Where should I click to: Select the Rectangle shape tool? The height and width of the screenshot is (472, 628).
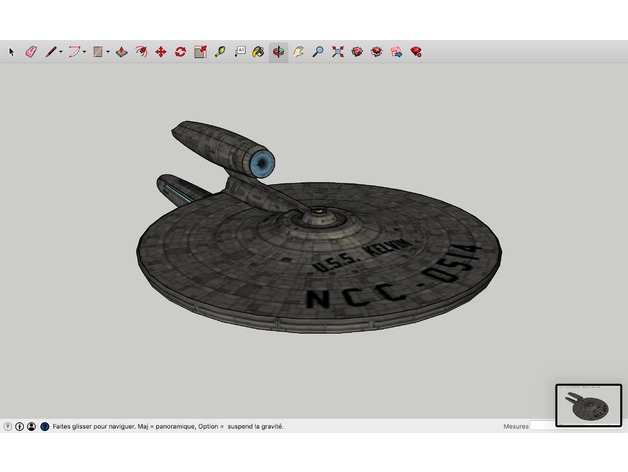pos(98,52)
